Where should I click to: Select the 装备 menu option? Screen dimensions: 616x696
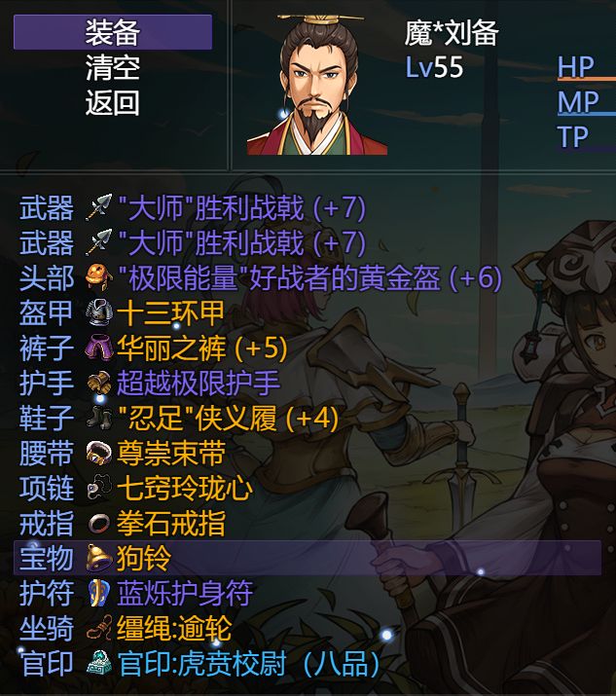click(x=113, y=32)
